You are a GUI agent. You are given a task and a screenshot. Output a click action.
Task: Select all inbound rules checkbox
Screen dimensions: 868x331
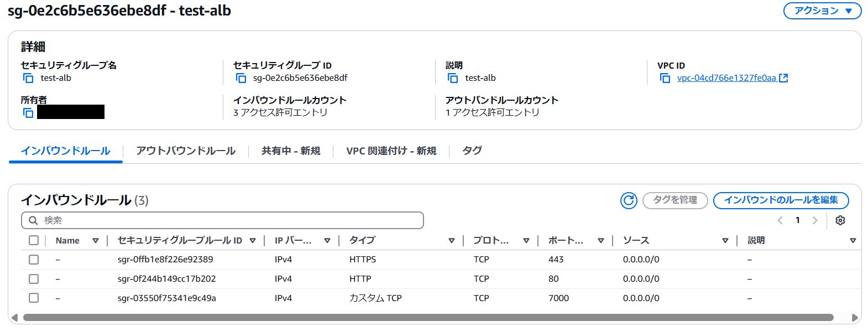pyautogui.click(x=34, y=240)
